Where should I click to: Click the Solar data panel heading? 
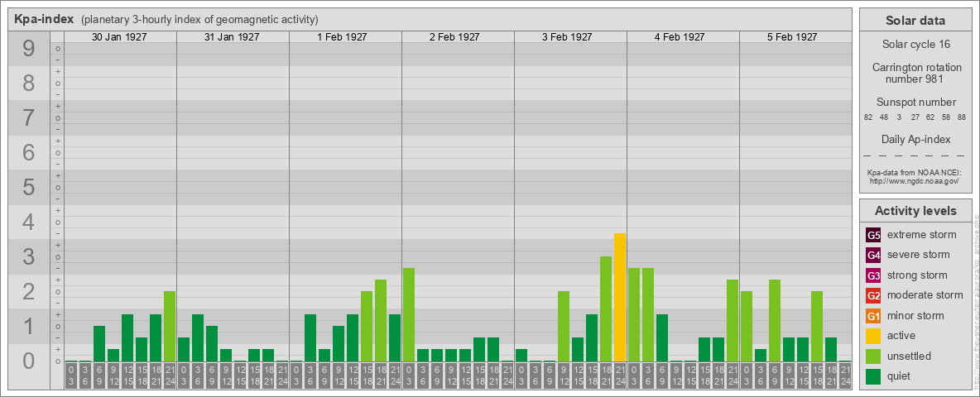click(x=915, y=21)
